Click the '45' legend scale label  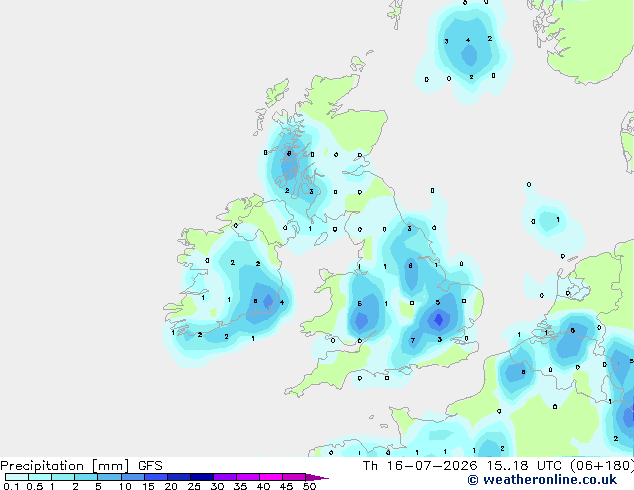286,486
